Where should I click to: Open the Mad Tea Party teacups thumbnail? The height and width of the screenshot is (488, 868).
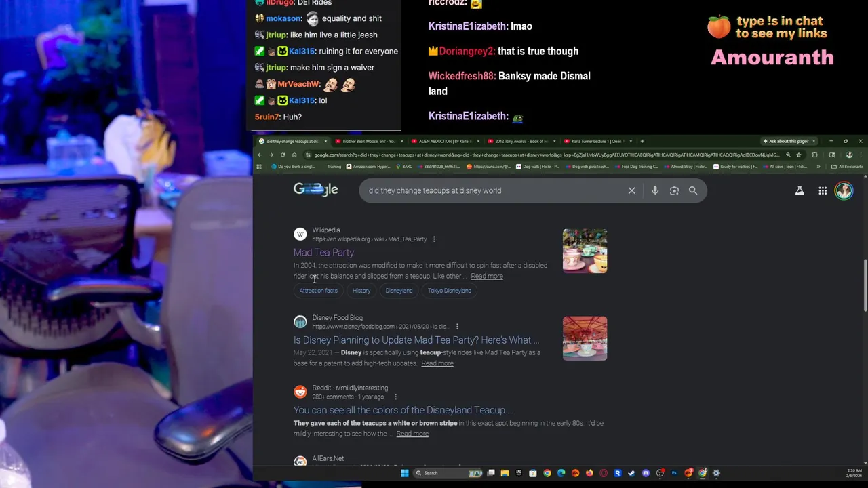pos(585,251)
